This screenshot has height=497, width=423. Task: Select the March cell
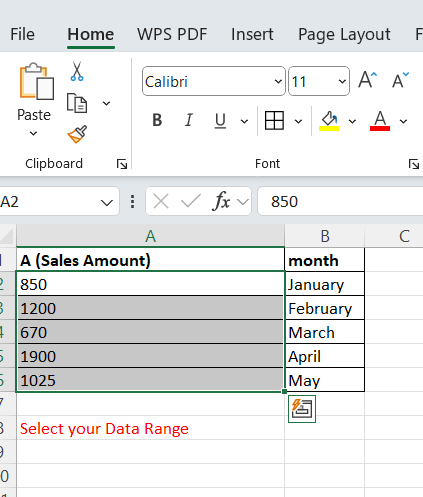click(325, 332)
